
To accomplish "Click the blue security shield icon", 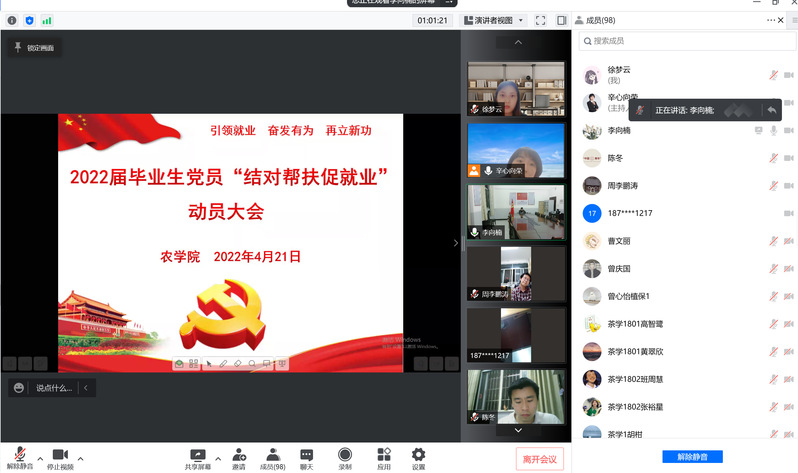I will 30,20.
